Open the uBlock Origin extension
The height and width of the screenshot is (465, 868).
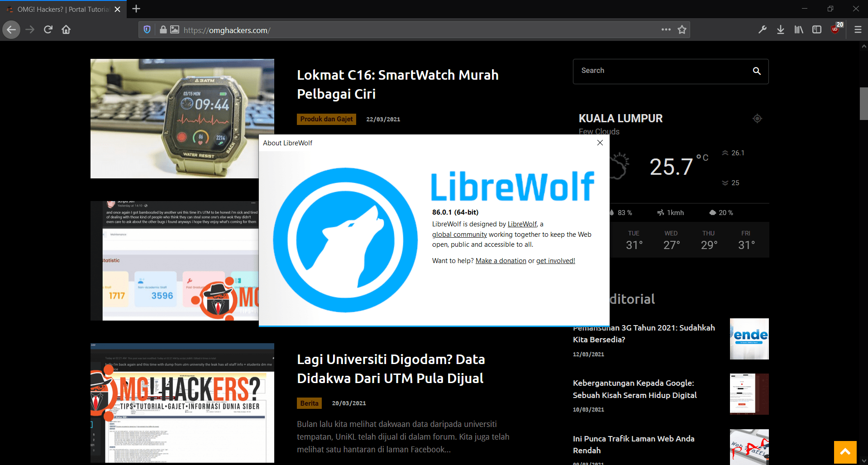coord(836,29)
